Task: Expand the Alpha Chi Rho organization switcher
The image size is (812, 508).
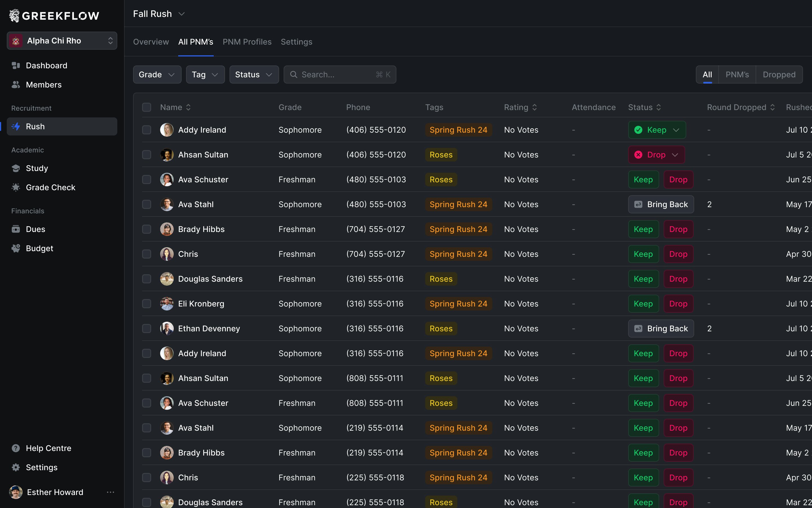Action: click(111, 41)
